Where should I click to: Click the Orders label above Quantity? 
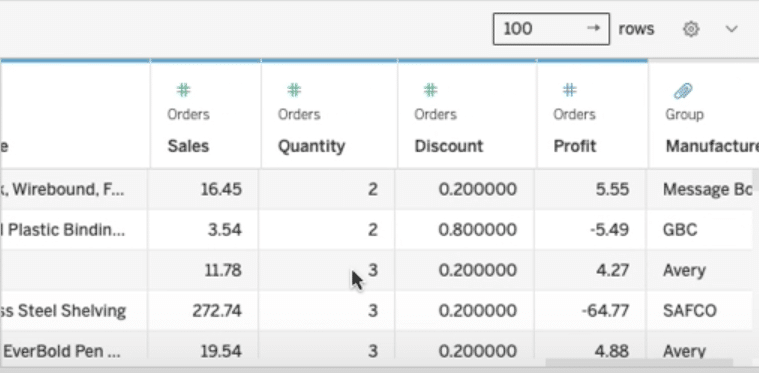coord(299,115)
